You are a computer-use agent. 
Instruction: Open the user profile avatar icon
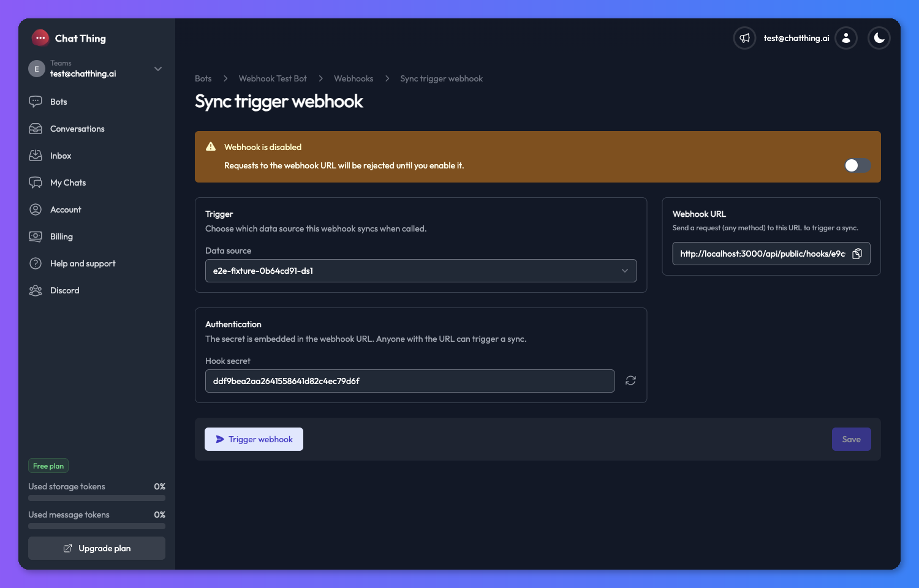(x=846, y=38)
